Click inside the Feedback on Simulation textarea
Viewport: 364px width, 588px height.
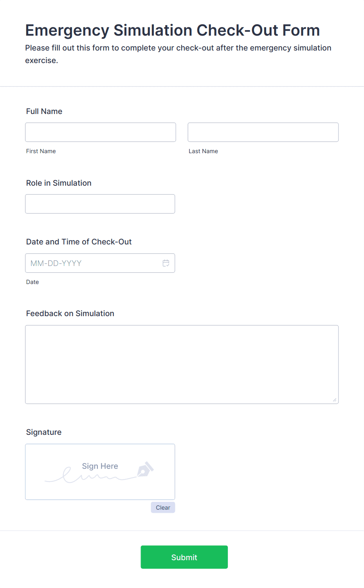point(182,364)
